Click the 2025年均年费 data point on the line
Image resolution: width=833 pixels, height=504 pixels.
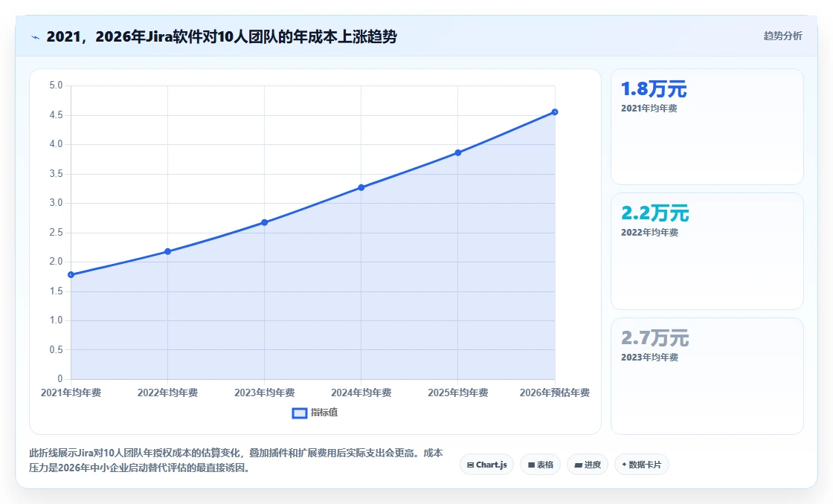point(458,153)
